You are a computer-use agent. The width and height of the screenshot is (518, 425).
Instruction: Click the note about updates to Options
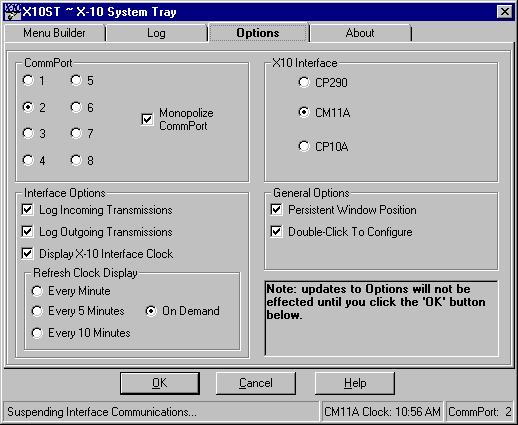click(381, 319)
